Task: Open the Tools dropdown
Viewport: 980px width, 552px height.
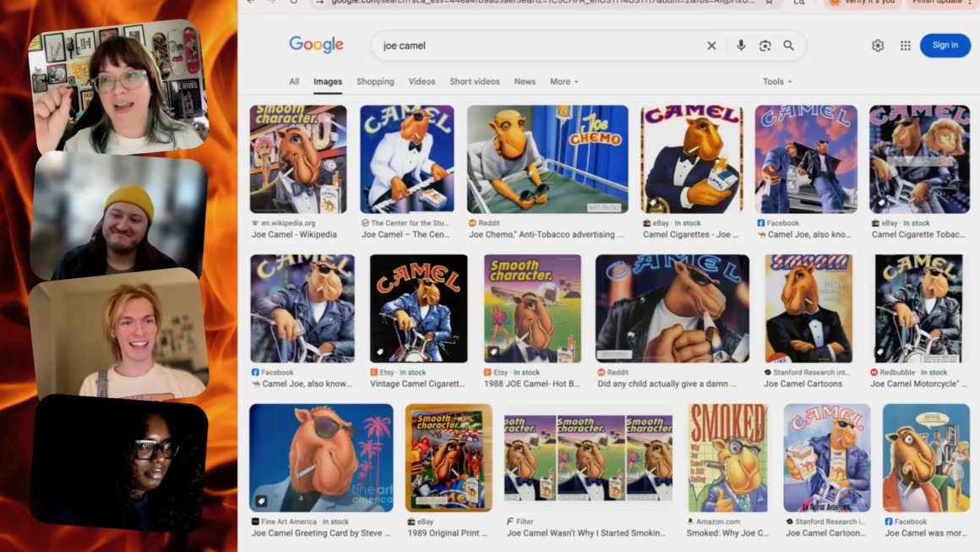Action: tap(777, 81)
